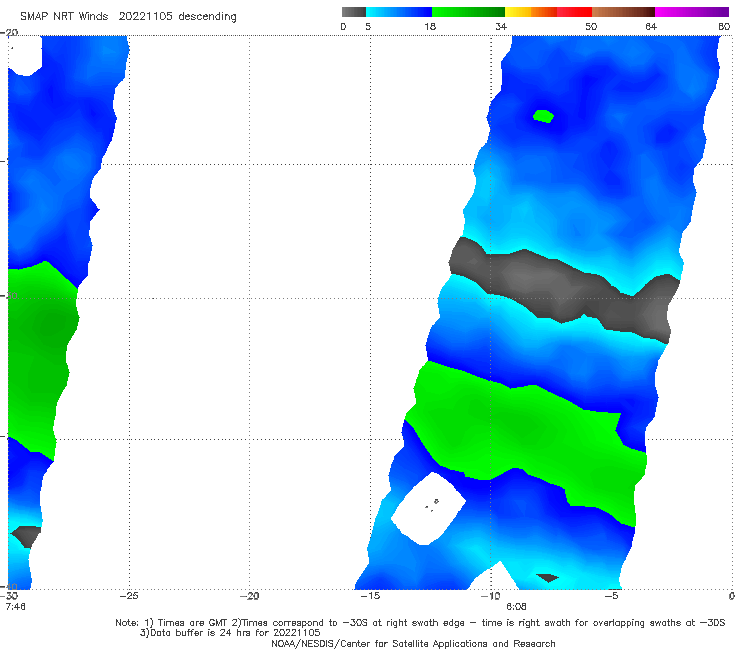Click the color bar label "18"
The height and width of the screenshot is (650, 740).
(x=430, y=27)
